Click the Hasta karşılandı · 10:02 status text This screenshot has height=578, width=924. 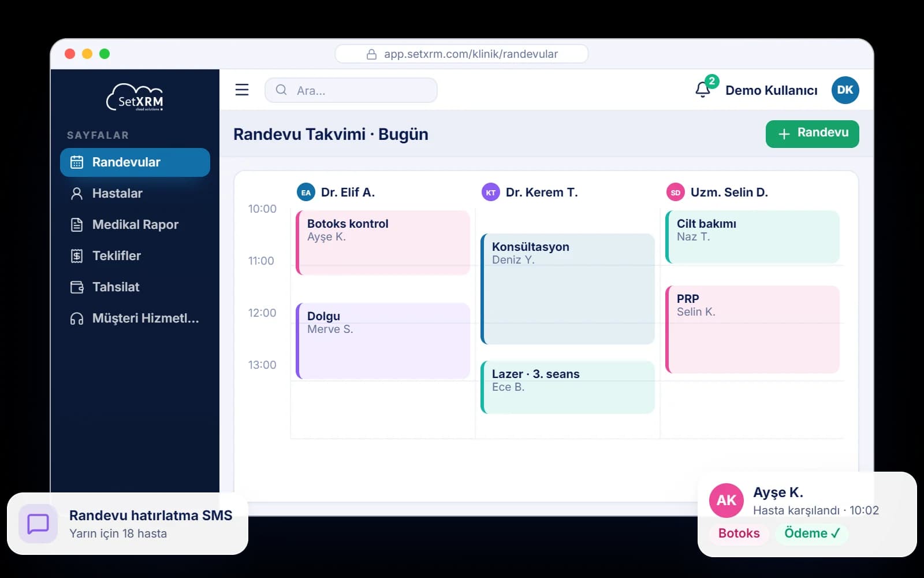[816, 510]
